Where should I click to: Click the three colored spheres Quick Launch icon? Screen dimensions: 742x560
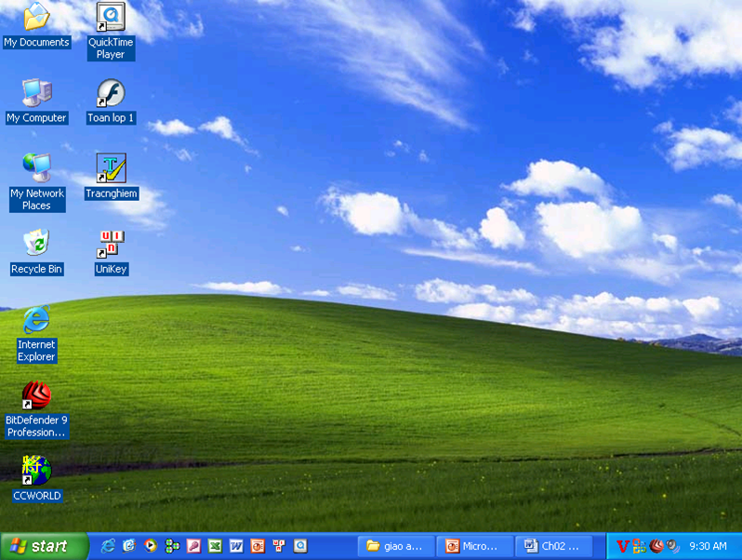(x=172, y=546)
